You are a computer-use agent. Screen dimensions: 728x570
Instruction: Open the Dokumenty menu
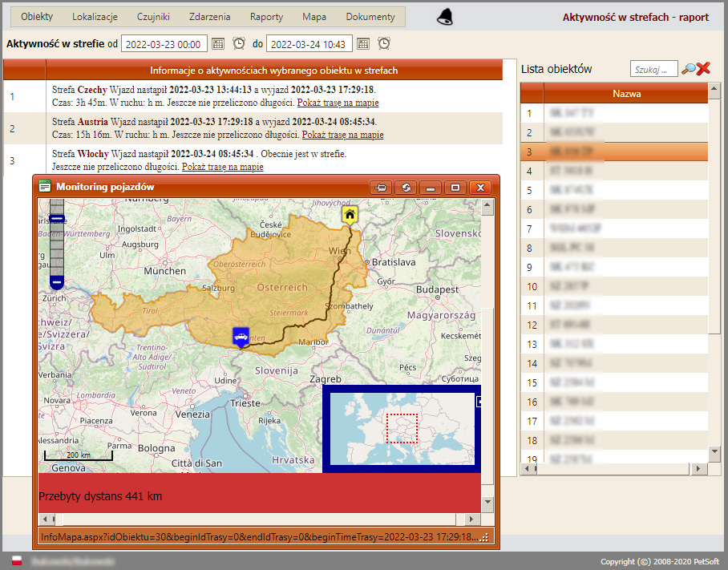[x=370, y=17]
